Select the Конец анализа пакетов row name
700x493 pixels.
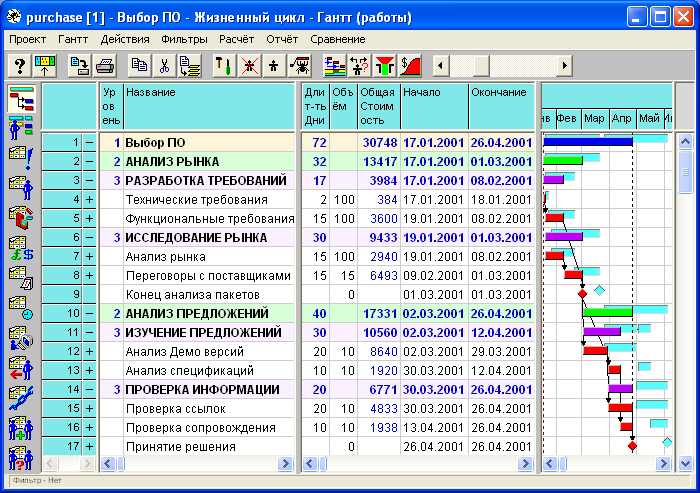193,295
